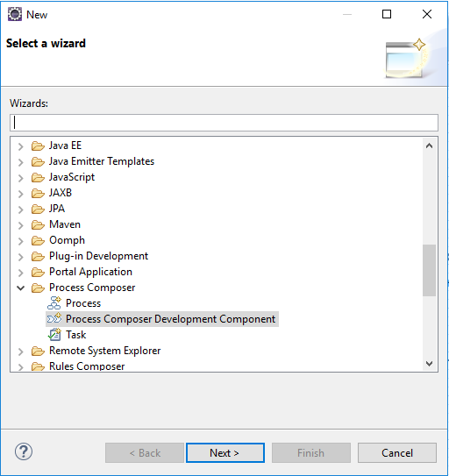Open the help question mark icon
Viewport: 449px width, 476px height.
pyautogui.click(x=24, y=451)
